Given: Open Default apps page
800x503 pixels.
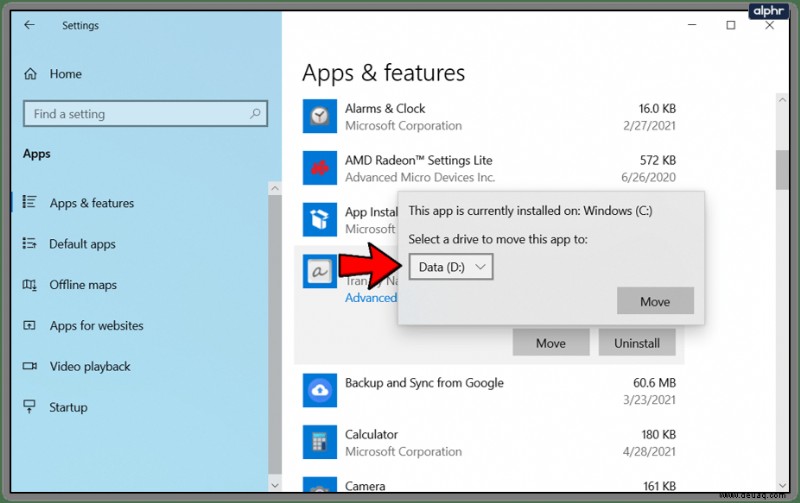Looking at the screenshot, I should (82, 244).
